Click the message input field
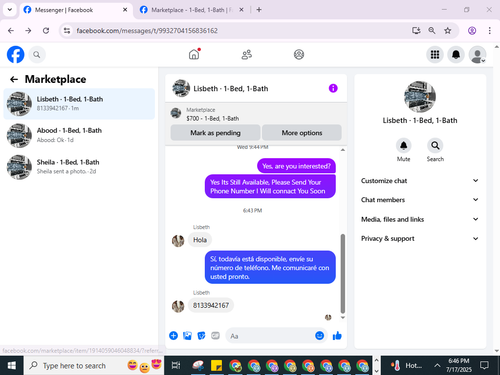Viewport: 500px width, 375px height. click(270, 336)
